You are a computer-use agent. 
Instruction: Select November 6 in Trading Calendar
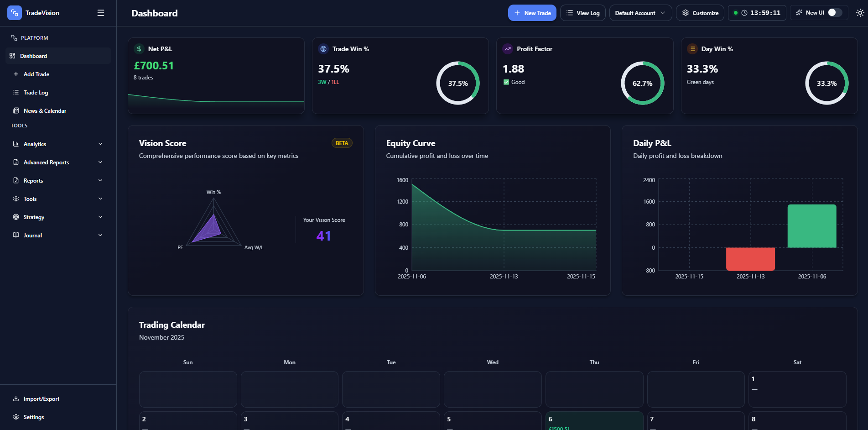pos(594,420)
